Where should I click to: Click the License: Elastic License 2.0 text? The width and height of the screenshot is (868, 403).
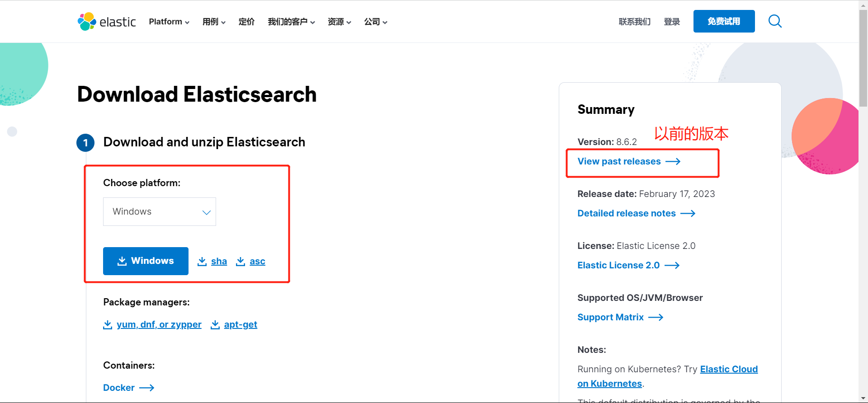[x=637, y=246]
